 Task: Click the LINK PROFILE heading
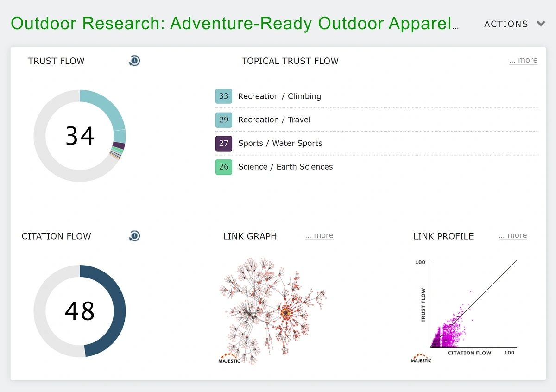(443, 236)
